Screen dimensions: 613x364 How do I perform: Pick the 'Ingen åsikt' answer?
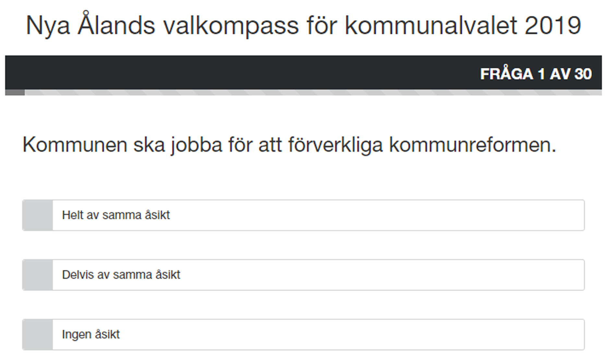tap(91, 334)
